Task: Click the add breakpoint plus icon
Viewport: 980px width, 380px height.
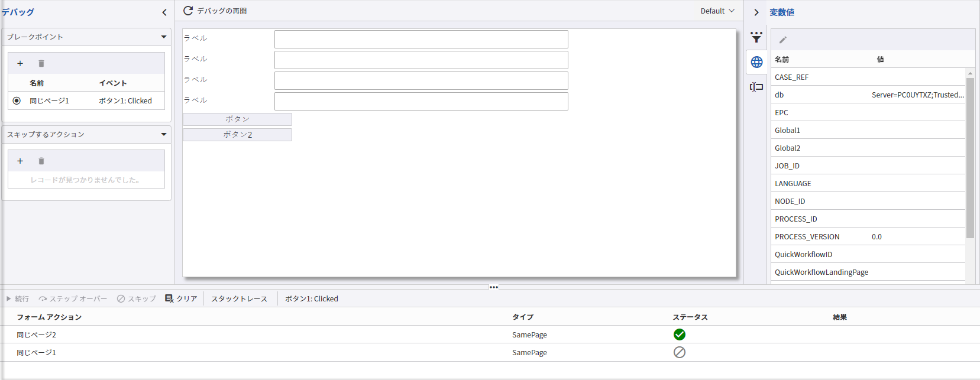Action: coord(20,63)
